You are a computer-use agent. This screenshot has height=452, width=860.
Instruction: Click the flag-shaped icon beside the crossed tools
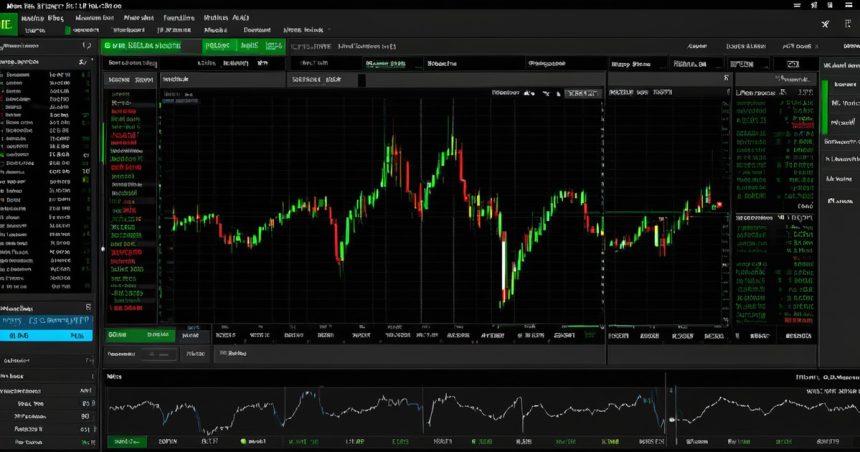pos(848,24)
